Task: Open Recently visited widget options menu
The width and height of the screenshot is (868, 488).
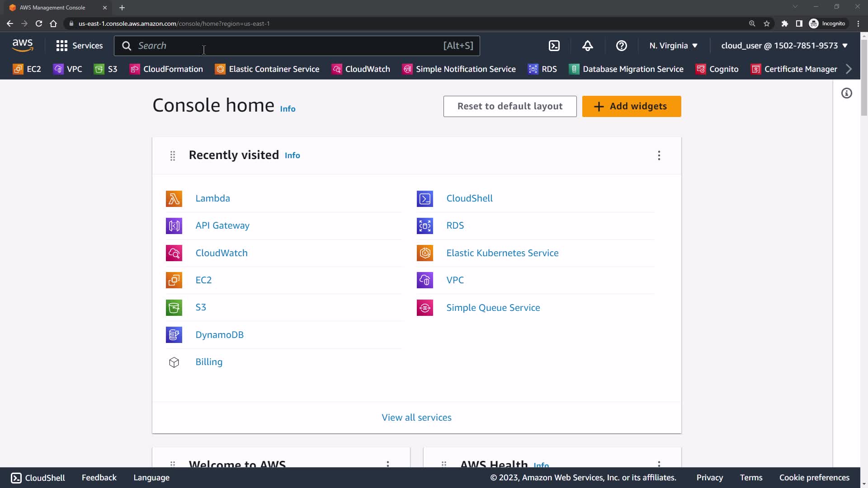Action: click(x=659, y=155)
